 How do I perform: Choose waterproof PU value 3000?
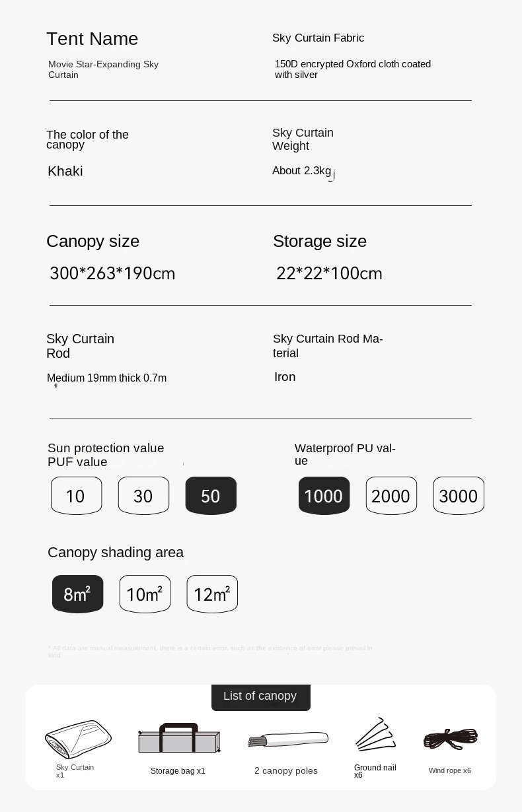coord(459,495)
